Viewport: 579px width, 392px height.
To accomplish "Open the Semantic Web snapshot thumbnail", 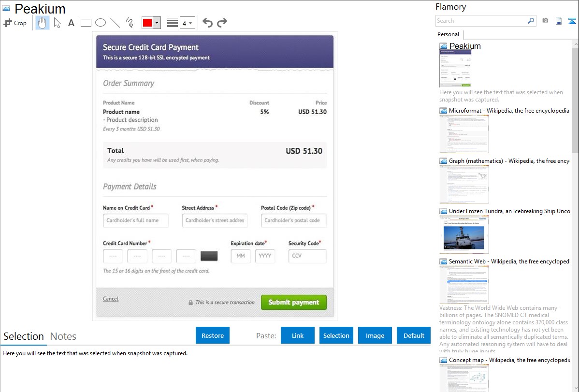I will tap(464, 285).
